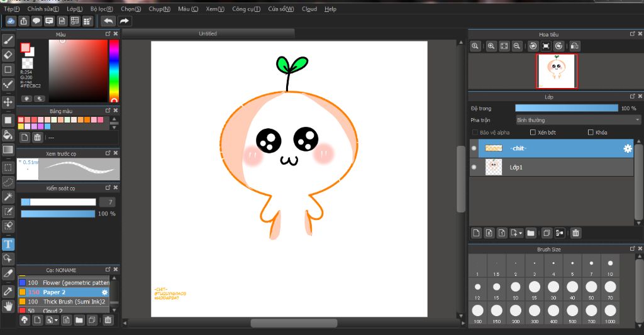The height and width of the screenshot is (335, 644).
Task: Click the rainbow hue strip
Action: (x=114, y=70)
